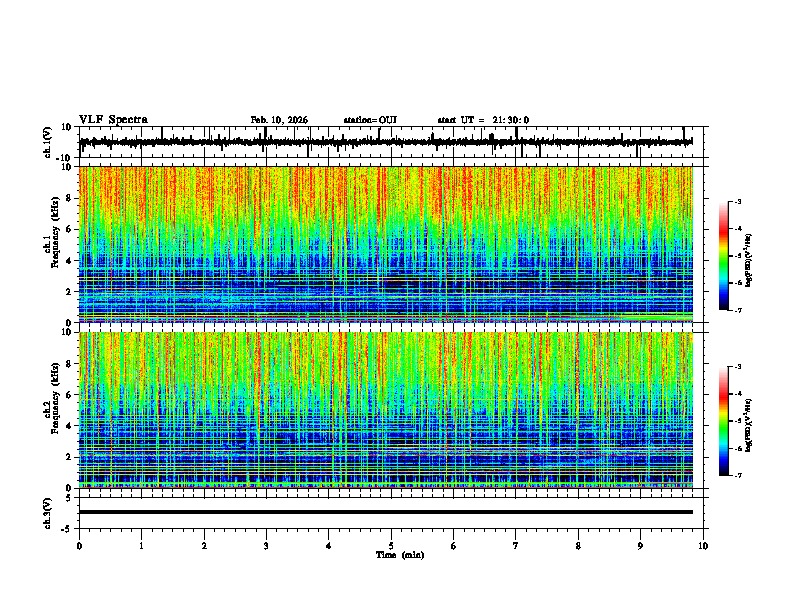Click time axis tick label '2'

[204, 546]
